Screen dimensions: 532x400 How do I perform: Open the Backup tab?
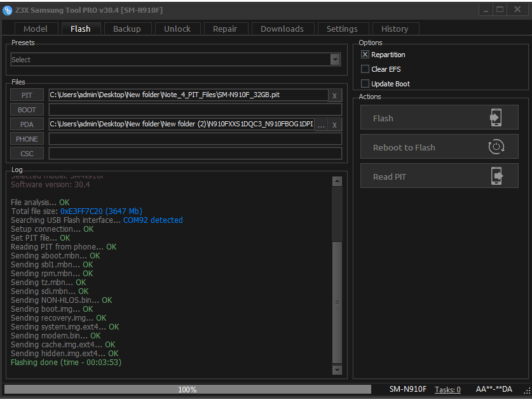[x=127, y=29]
